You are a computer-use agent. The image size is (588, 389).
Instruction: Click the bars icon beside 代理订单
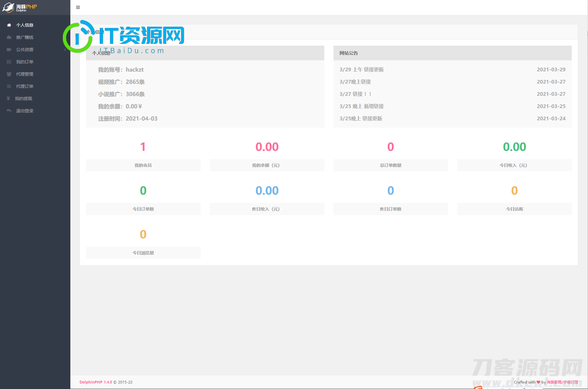9,86
